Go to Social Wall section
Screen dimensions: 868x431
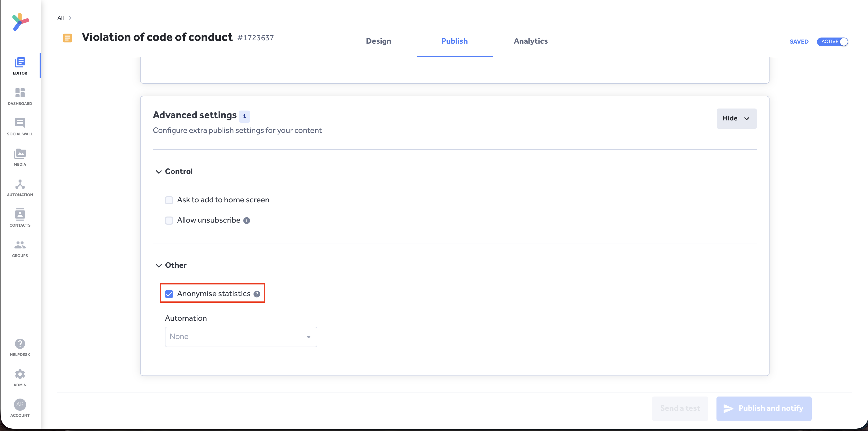[20, 127]
